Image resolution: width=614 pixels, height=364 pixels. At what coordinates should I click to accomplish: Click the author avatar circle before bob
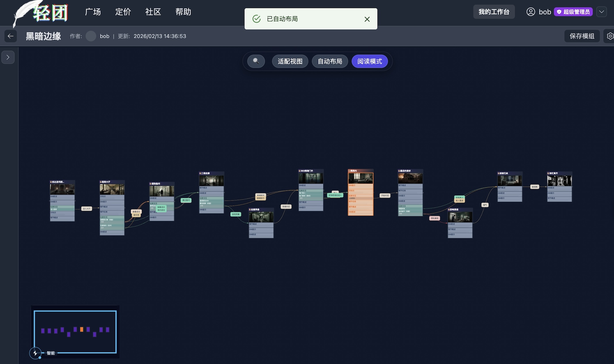point(91,36)
